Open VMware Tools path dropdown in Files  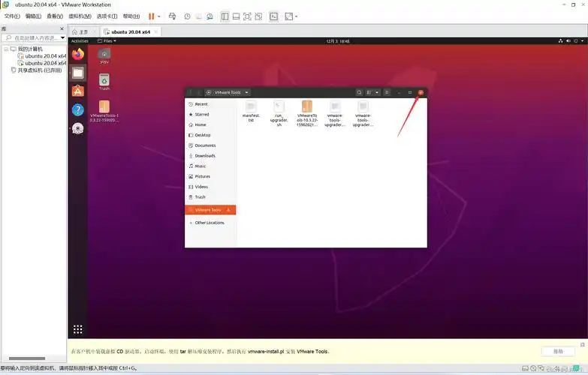(x=246, y=92)
